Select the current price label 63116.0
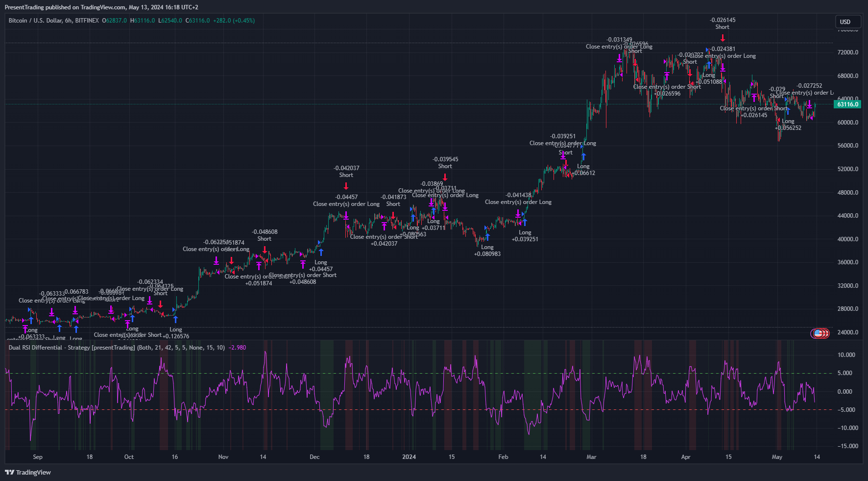 (847, 104)
